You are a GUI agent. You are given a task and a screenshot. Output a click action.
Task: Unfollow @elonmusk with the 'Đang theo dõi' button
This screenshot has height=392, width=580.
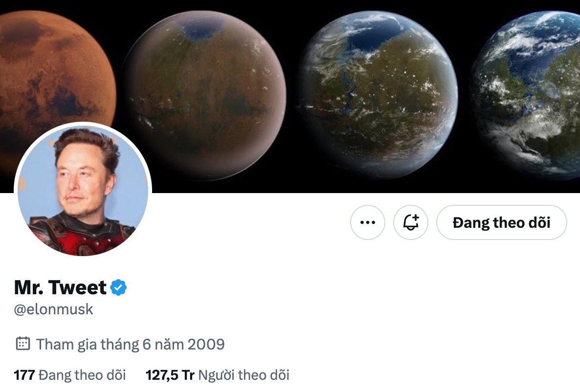[501, 222]
